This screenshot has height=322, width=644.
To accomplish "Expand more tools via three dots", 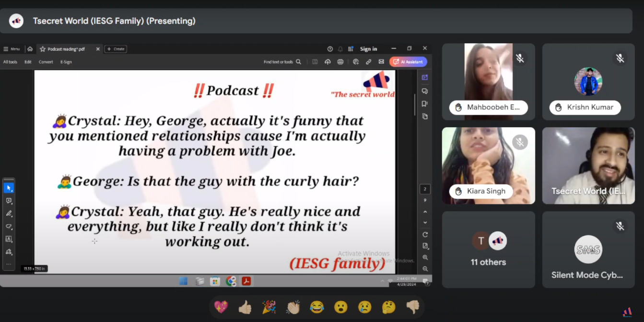I will pyautogui.click(x=9, y=264).
